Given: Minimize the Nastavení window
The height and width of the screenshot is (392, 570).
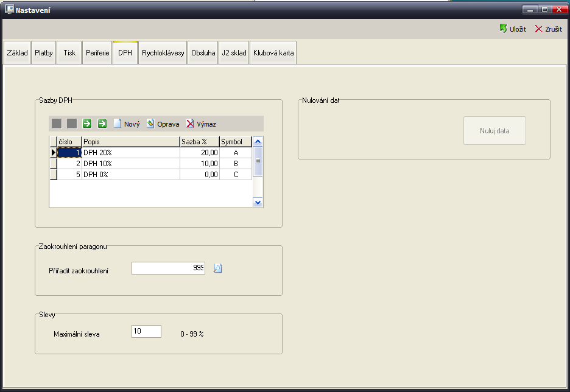Looking at the screenshot, I should pos(530,10).
